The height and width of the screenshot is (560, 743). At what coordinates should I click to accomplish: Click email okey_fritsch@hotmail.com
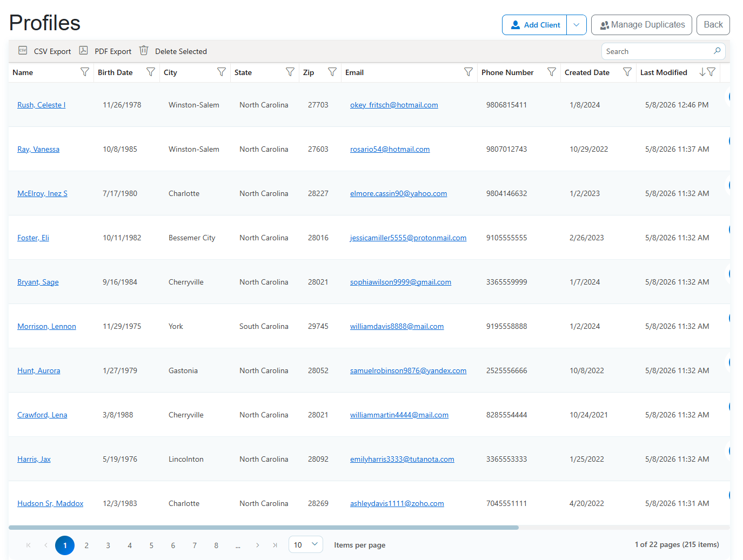pyautogui.click(x=394, y=105)
